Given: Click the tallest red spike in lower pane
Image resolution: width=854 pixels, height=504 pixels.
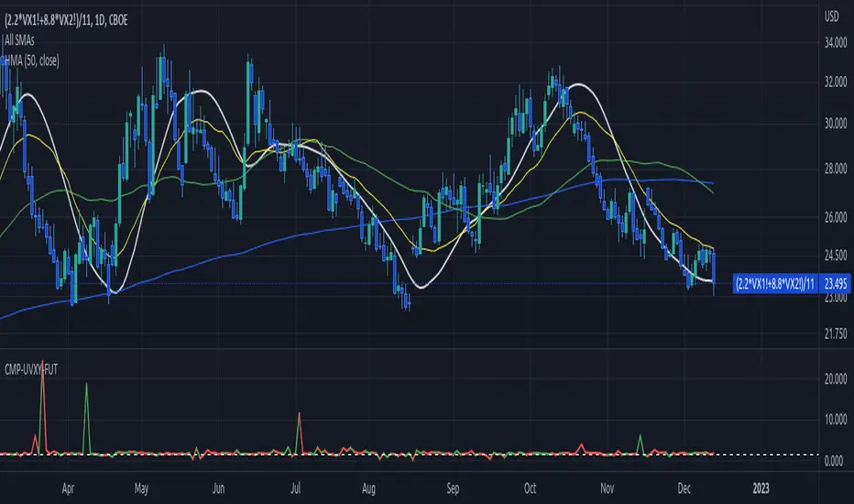Looking at the screenshot, I should [42, 378].
